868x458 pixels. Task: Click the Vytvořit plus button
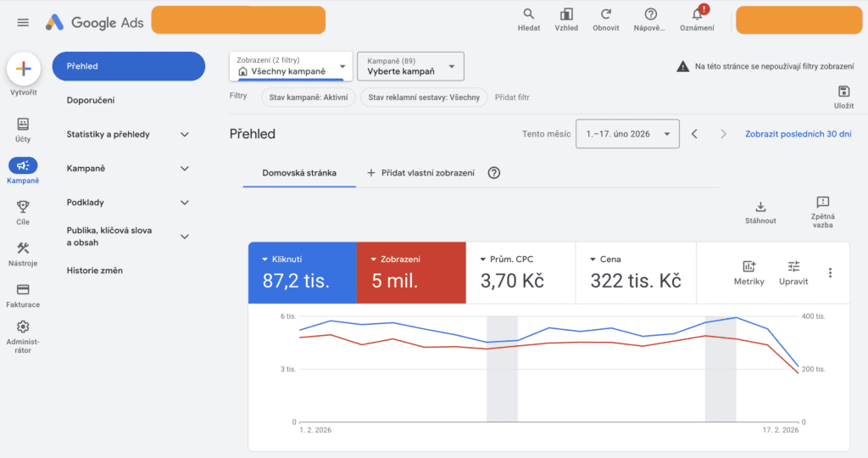[x=24, y=70]
